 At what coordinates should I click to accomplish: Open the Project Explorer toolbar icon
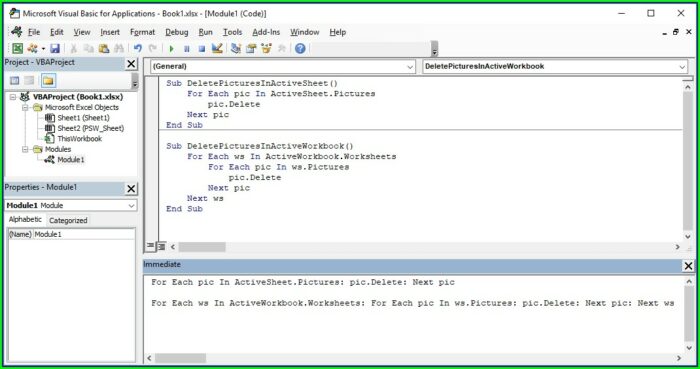coord(236,48)
